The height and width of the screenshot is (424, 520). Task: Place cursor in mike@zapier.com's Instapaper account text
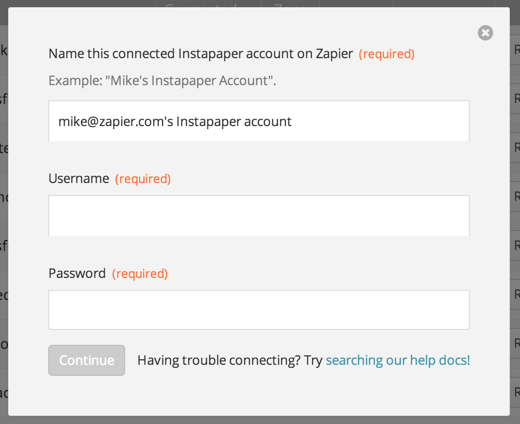(x=175, y=122)
